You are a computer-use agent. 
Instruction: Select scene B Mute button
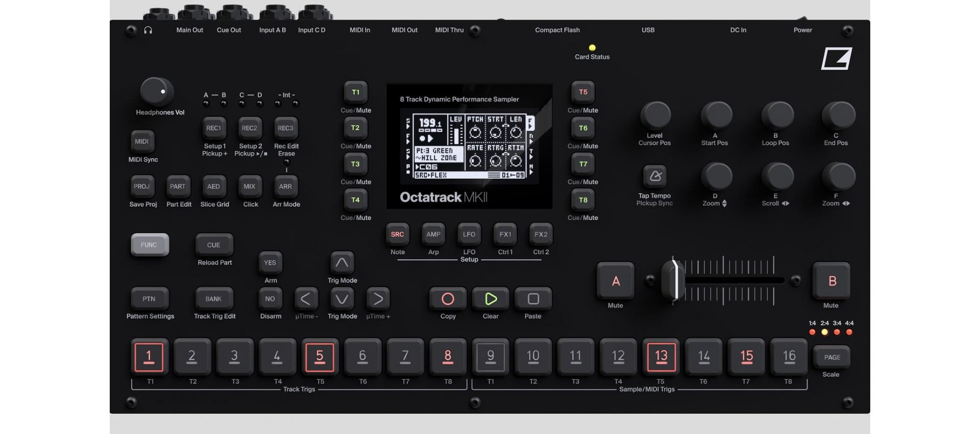pyautogui.click(x=832, y=281)
